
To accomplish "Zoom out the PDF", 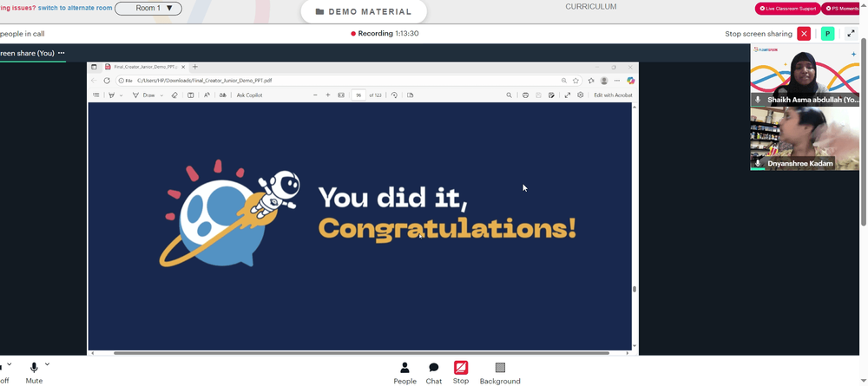I will click(x=315, y=95).
